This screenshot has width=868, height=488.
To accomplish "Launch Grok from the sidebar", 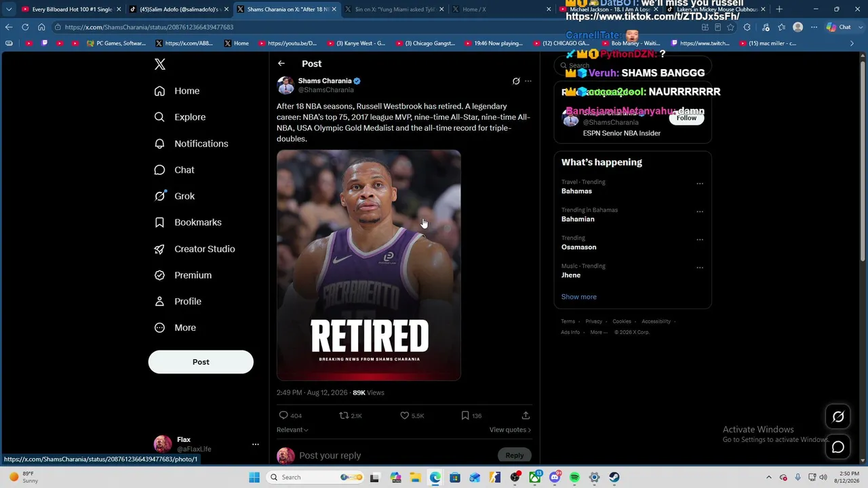I will pos(174,196).
